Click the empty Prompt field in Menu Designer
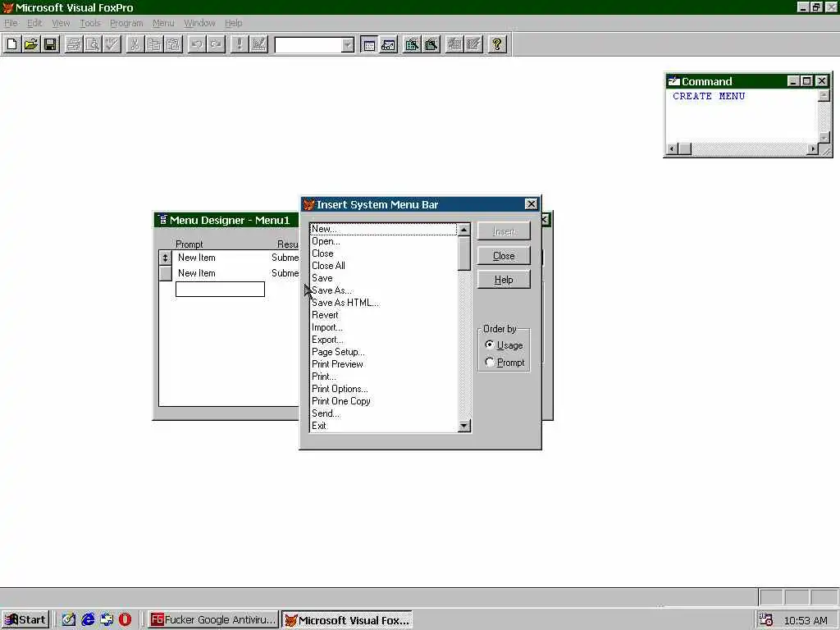 [x=220, y=290]
